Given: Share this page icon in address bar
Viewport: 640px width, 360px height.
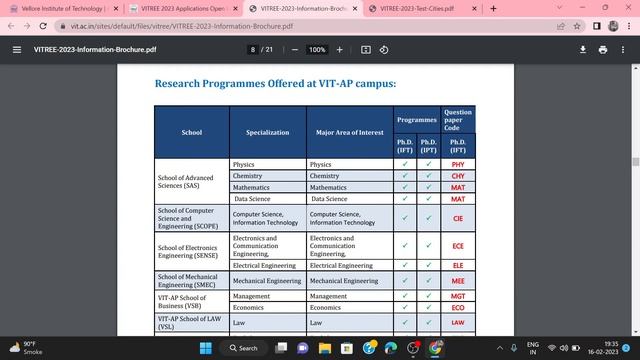Looking at the screenshot, I should click(x=560, y=26).
